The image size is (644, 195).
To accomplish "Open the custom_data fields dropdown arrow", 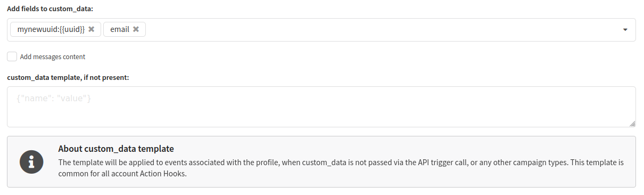I will pyautogui.click(x=625, y=30).
